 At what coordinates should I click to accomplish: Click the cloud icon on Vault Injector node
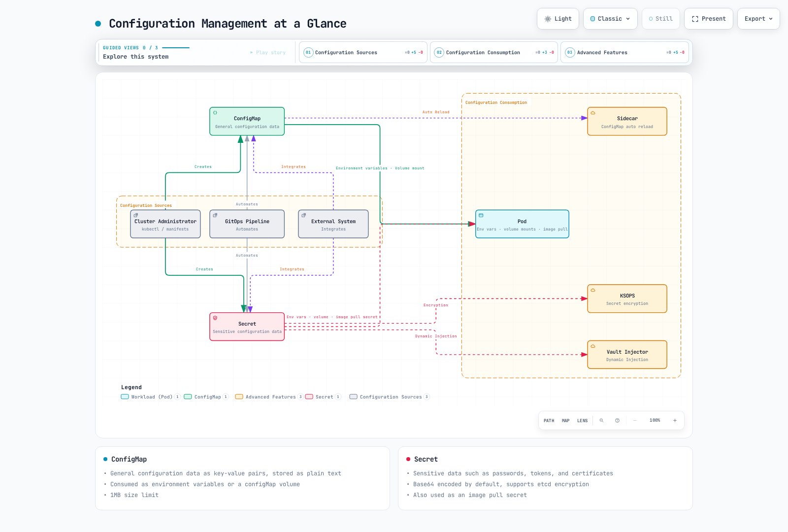click(593, 346)
